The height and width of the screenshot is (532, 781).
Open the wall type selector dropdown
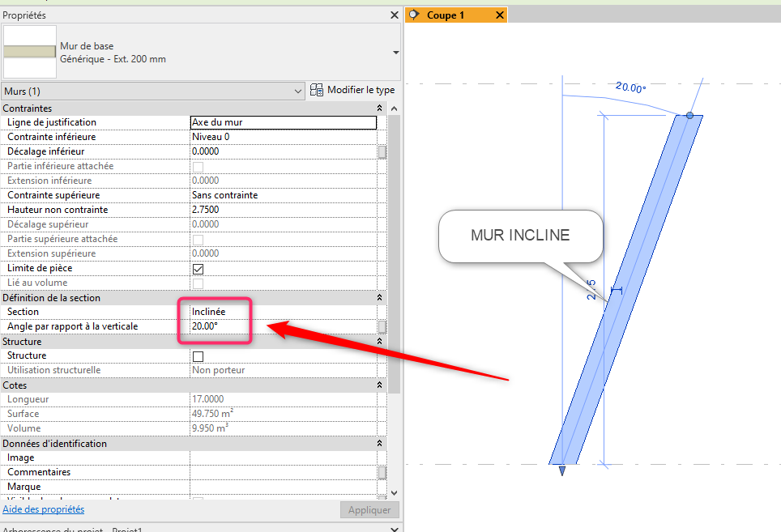point(395,53)
